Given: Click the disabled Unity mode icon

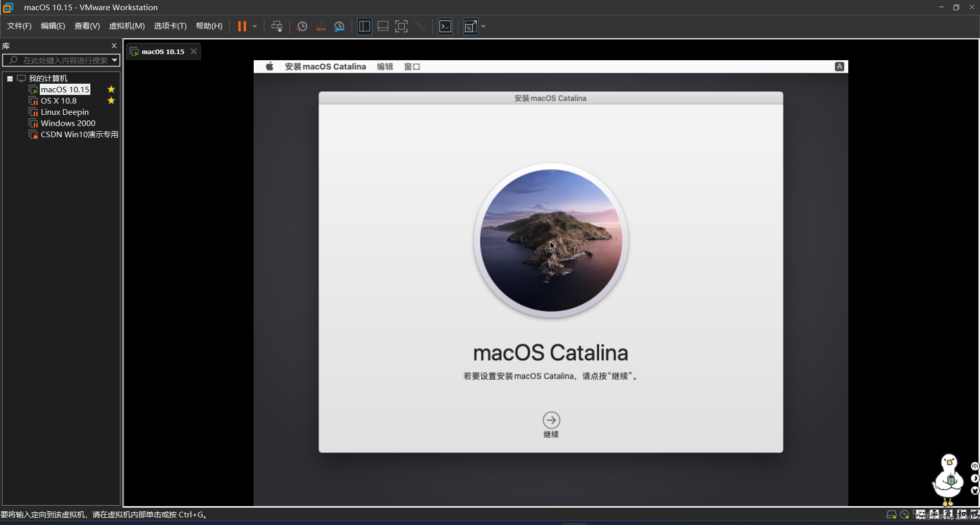Looking at the screenshot, I should [x=420, y=26].
